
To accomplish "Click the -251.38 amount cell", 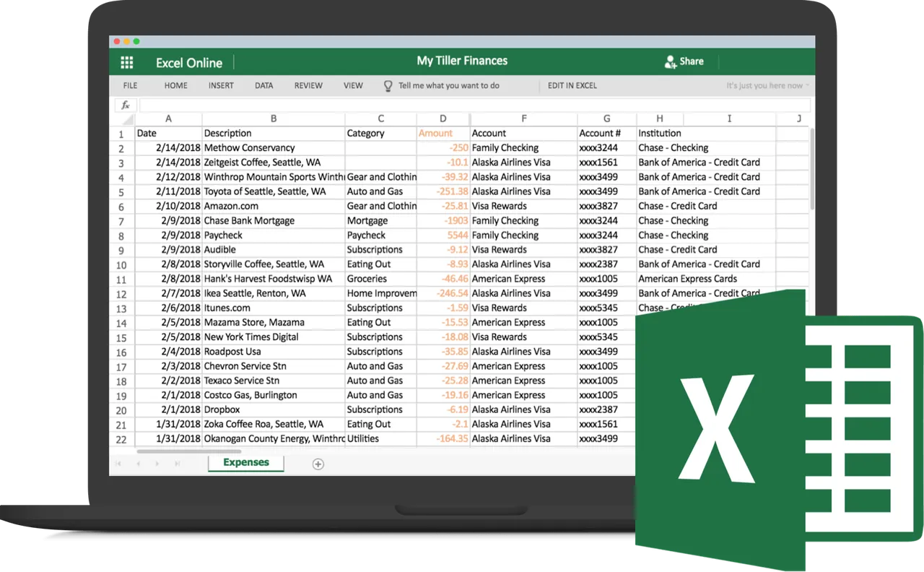I will [x=443, y=191].
